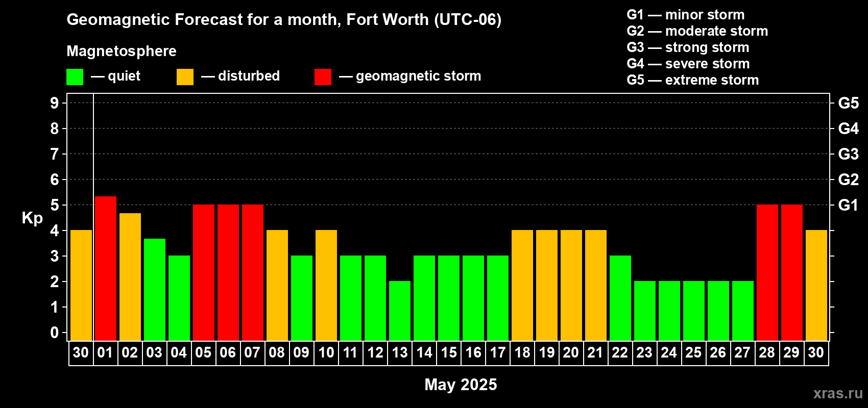Screen dimensions: 868x408
Task: Select the orange bar for May 18
Action: pyautogui.click(x=522, y=286)
